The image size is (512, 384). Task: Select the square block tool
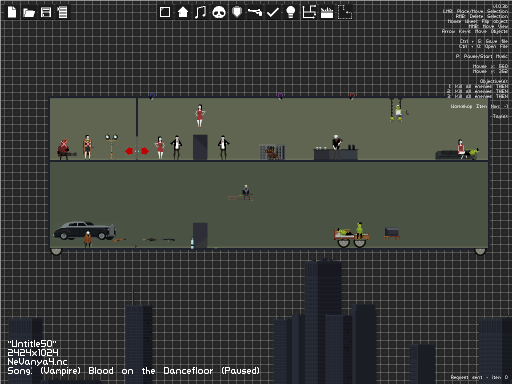coord(165,12)
